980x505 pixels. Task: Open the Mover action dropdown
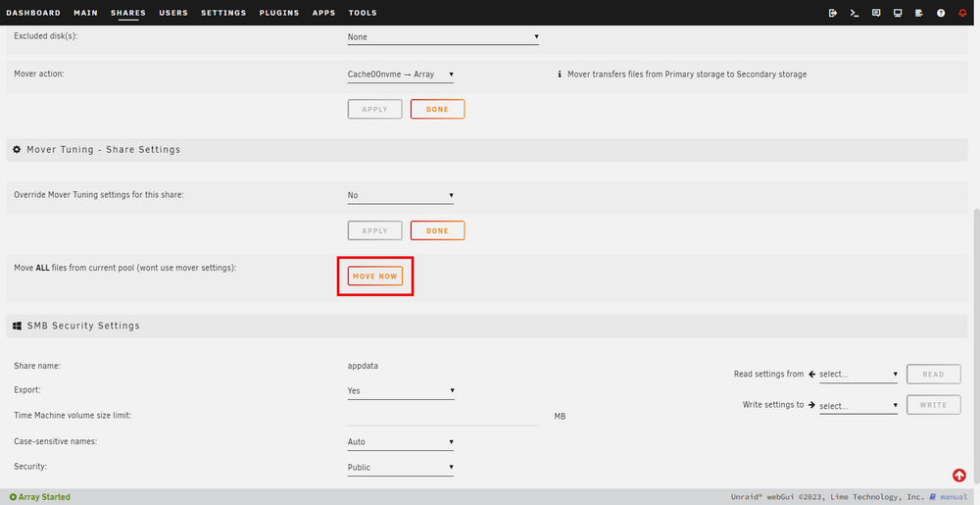click(x=401, y=75)
